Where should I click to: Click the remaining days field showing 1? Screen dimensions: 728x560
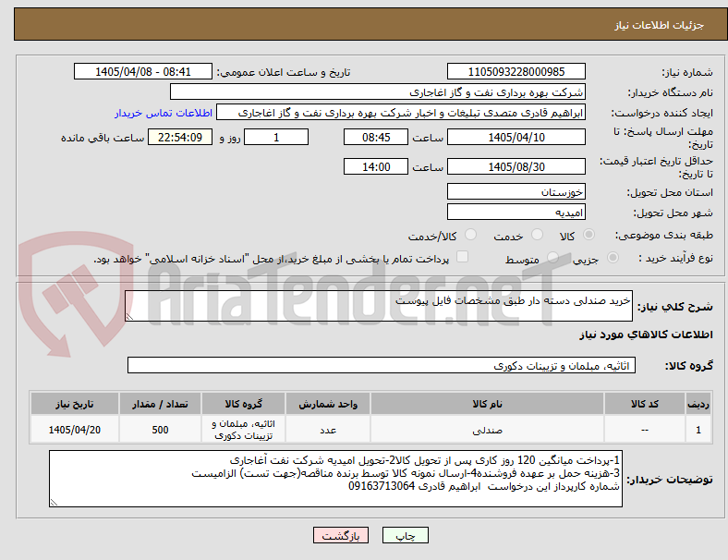point(276,137)
